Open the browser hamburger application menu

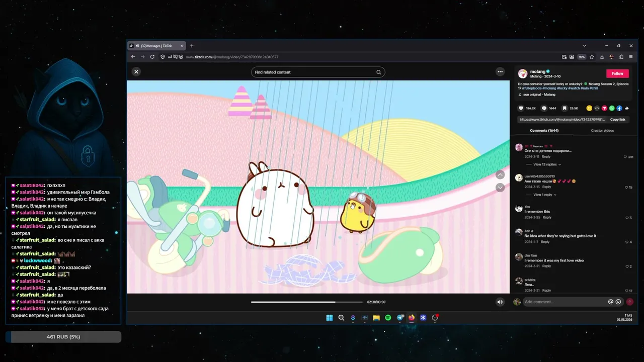click(631, 57)
